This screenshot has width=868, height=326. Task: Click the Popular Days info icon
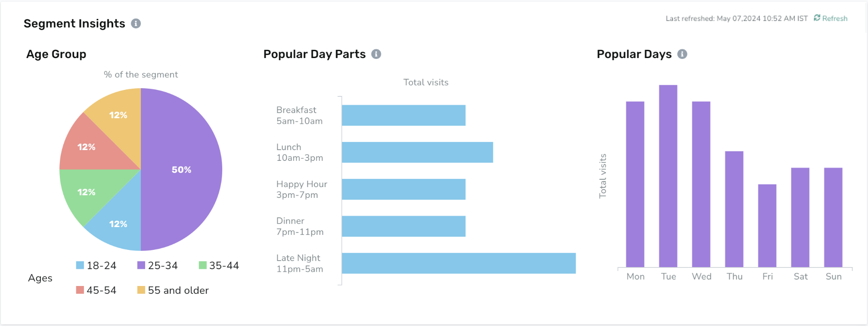click(682, 54)
